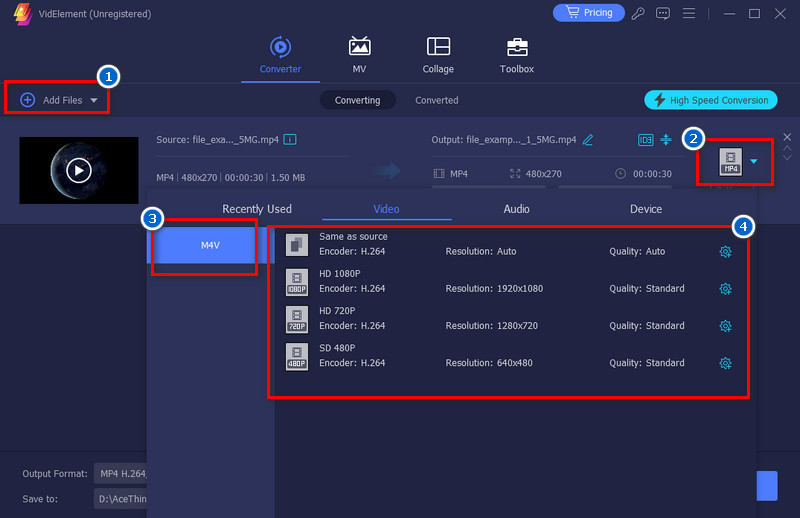Screen dimensions: 800x518
Task: Play the video thumbnail preview
Action: (x=79, y=170)
